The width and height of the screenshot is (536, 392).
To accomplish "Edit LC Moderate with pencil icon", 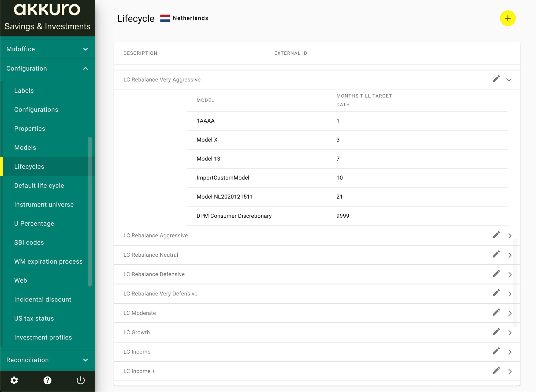I will [496, 312].
